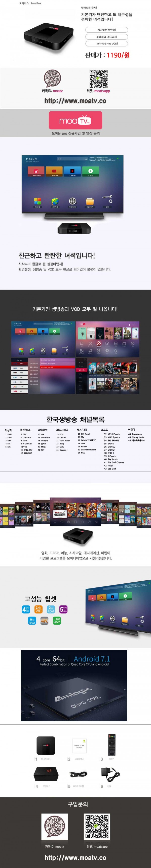Click package item 5 HDMI cable image
This screenshot has height=868, width=151.
tap(78, 775)
